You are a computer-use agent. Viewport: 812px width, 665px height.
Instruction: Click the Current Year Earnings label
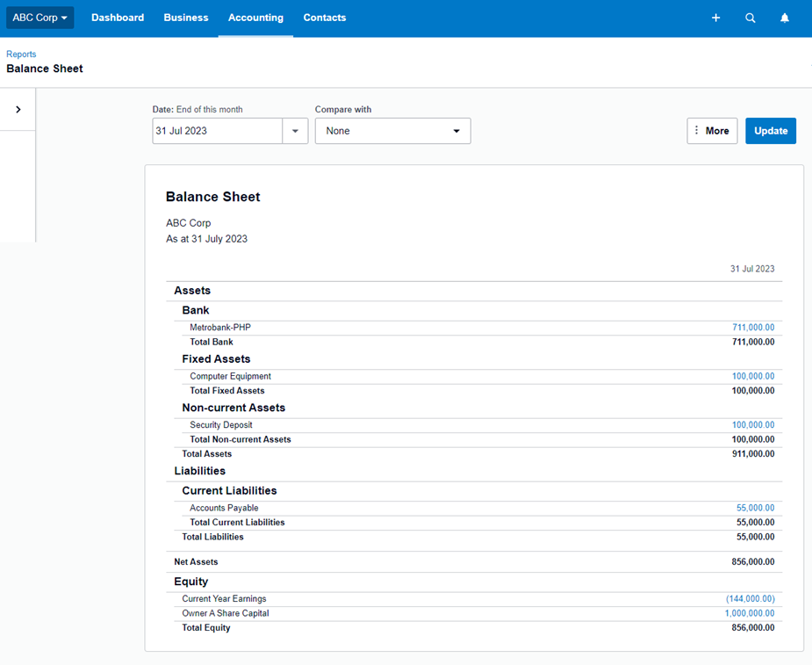pyautogui.click(x=224, y=598)
